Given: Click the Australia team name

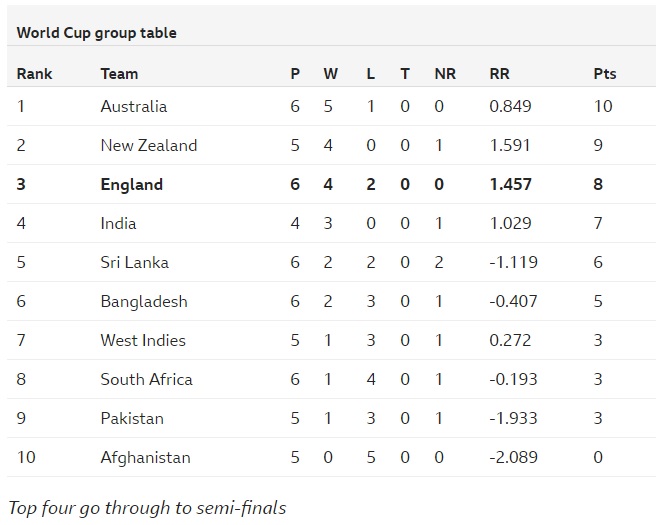Looking at the screenshot, I should (x=133, y=106).
